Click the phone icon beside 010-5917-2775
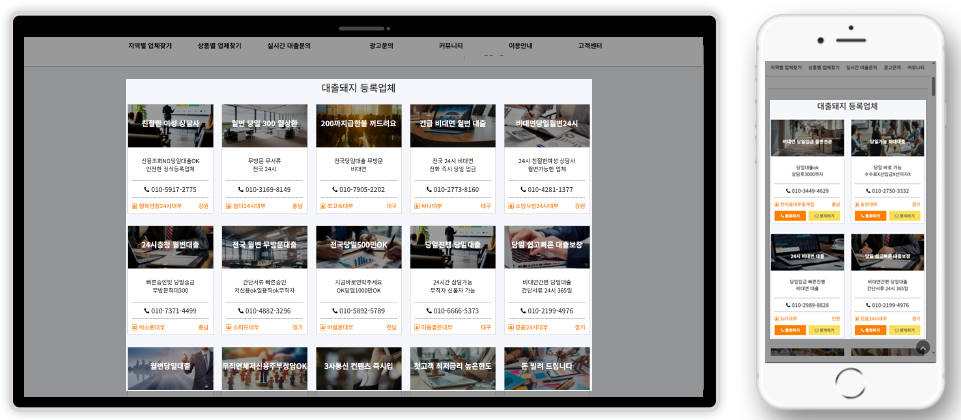This screenshot has height=420, width=961. click(x=147, y=189)
